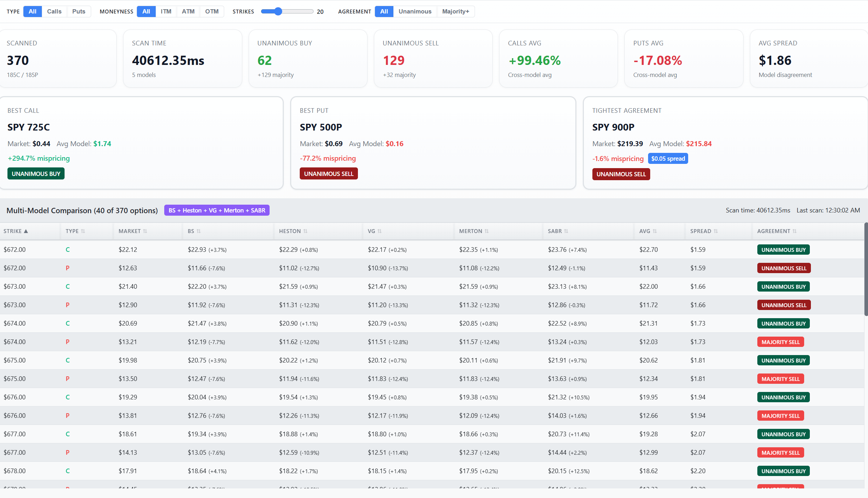This screenshot has height=498, width=868.
Task: Click the STRIKES range slider handle
Action: pos(278,11)
